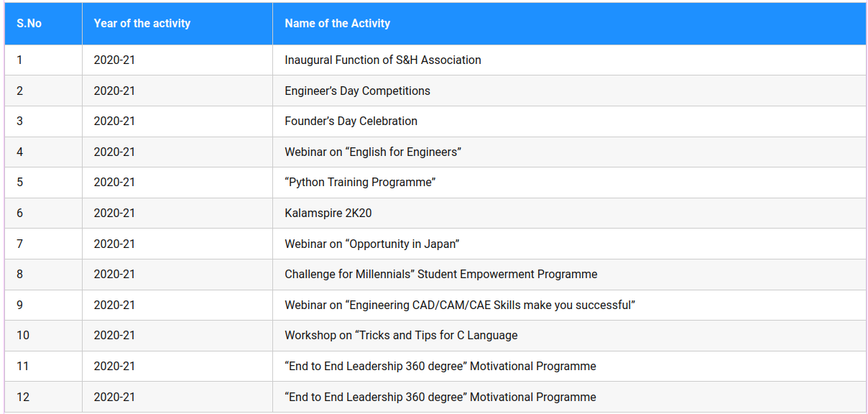Image resolution: width=868 pixels, height=414 pixels.
Task: Select Kalamspire 2K20 activity
Action: click(328, 213)
